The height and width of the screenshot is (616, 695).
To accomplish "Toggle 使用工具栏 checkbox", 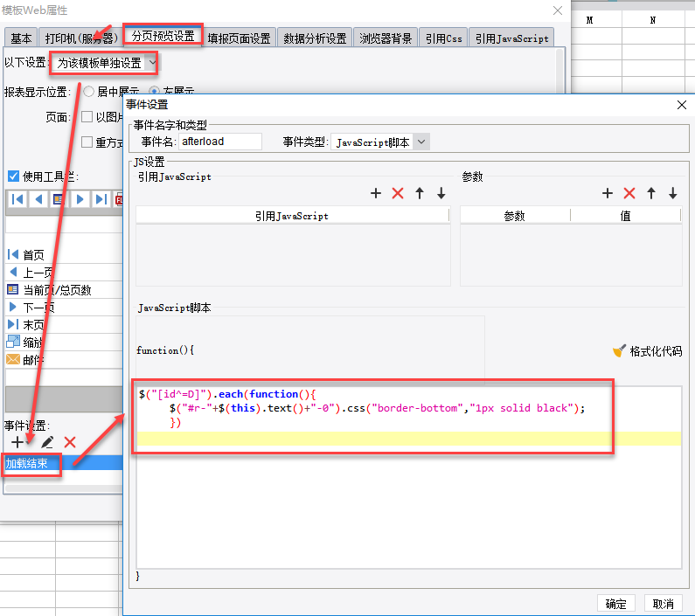I will pos(13,176).
